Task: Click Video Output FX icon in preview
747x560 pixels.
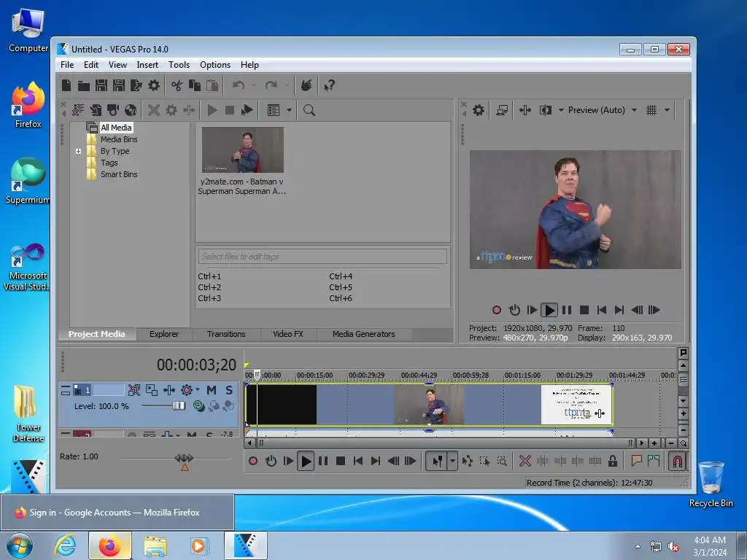Action: pos(525,111)
